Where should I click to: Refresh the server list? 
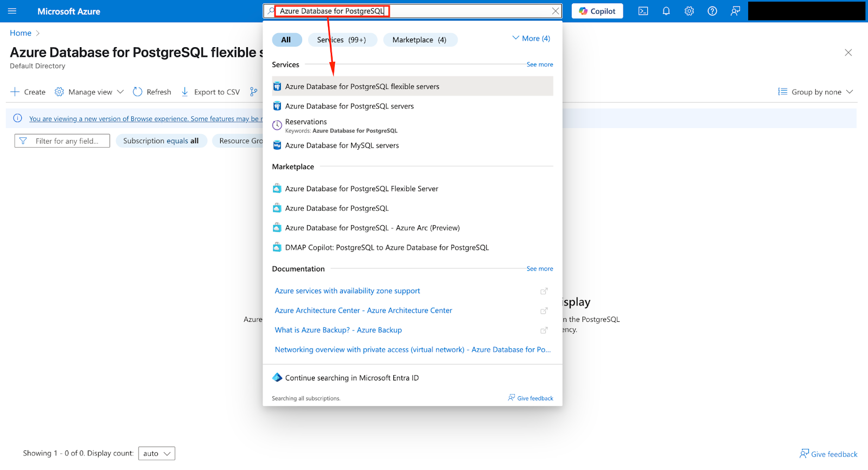pyautogui.click(x=152, y=92)
